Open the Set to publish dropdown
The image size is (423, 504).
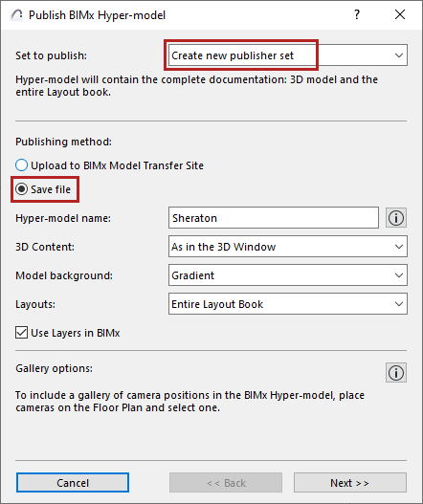288,55
